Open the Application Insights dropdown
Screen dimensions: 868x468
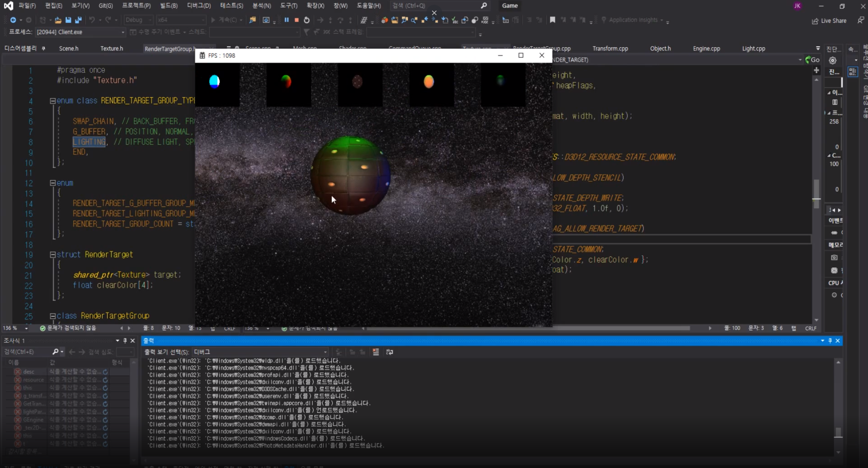point(633,20)
